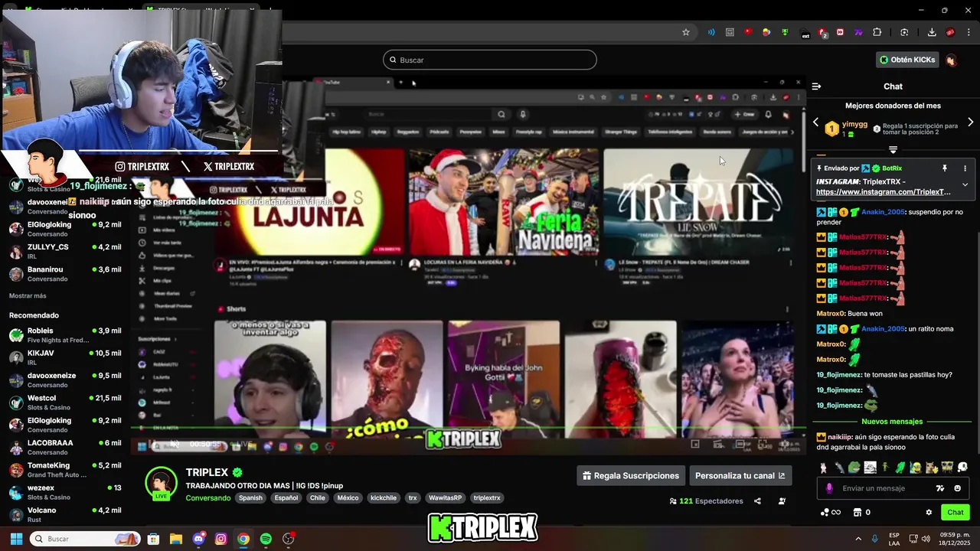Open Robleis channel in Recomendado list
The width and height of the screenshot is (980, 551).
(x=65, y=335)
